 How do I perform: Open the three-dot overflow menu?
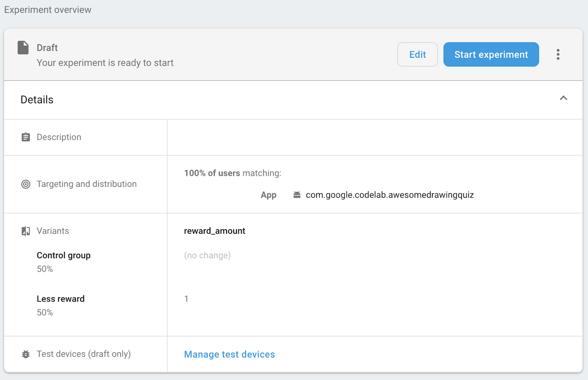pyautogui.click(x=558, y=54)
